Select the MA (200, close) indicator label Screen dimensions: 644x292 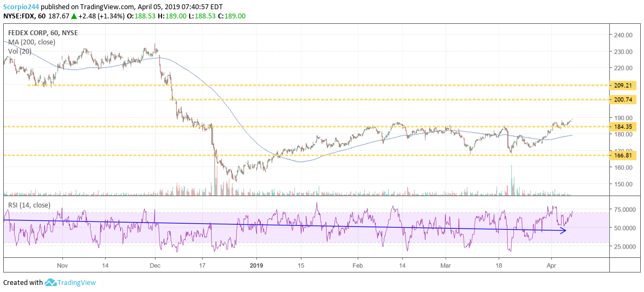31,42
